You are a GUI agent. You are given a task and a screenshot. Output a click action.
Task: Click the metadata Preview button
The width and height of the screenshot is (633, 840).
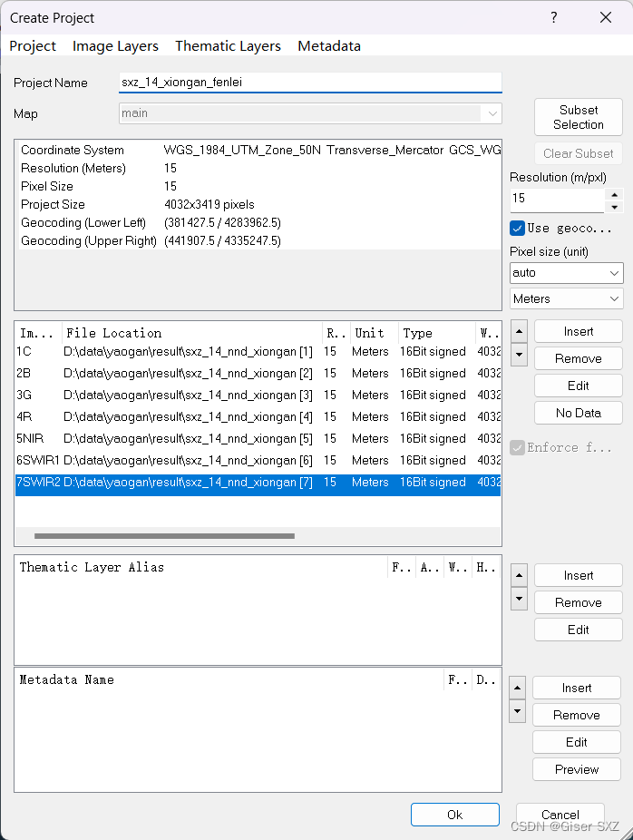click(577, 769)
